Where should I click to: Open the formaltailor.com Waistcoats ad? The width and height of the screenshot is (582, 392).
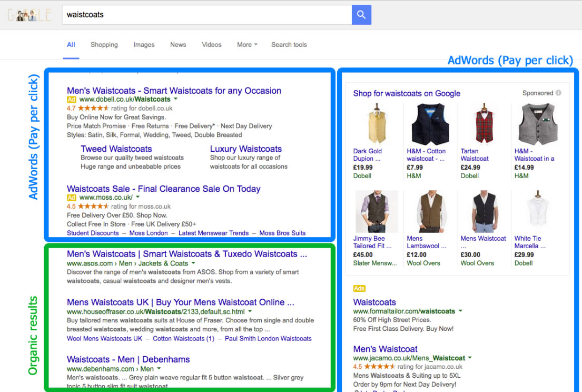(374, 302)
